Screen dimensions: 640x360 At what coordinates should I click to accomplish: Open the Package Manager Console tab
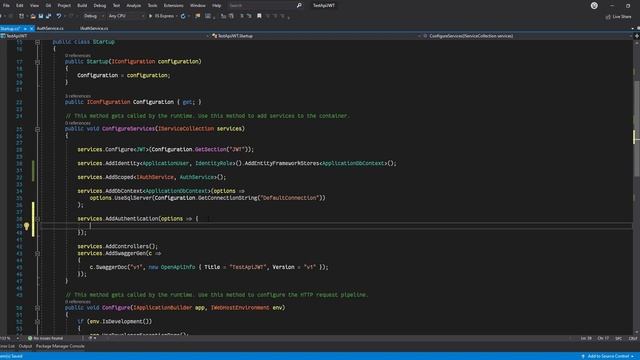(60, 346)
